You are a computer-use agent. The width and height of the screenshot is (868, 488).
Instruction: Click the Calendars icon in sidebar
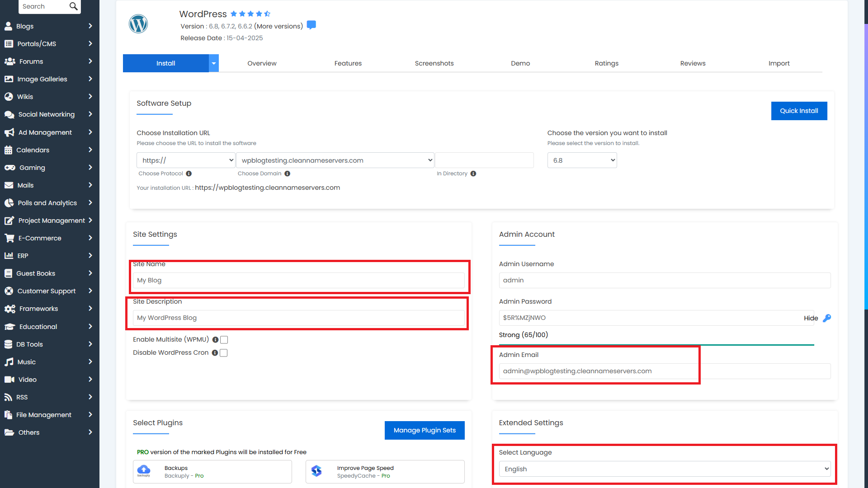coord(8,150)
